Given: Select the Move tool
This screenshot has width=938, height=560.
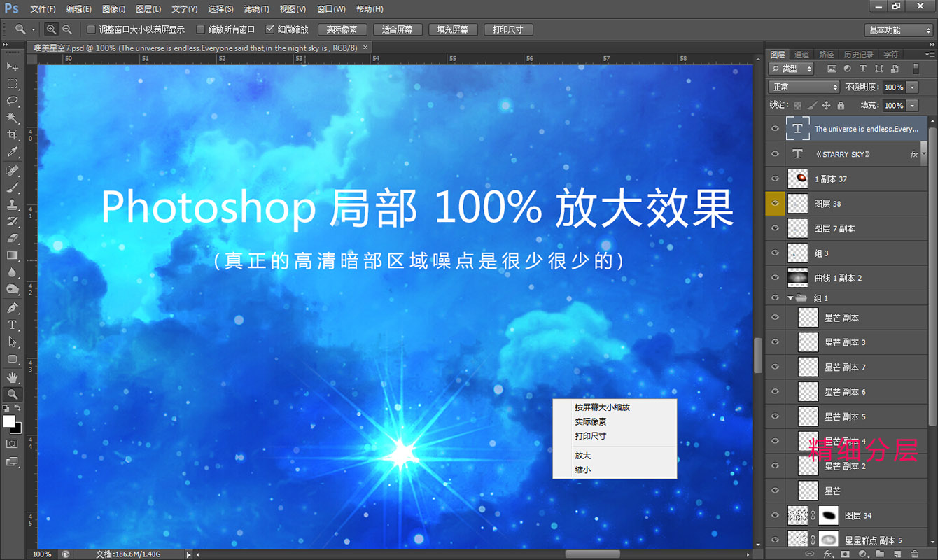Looking at the screenshot, I should (x=13, y=66).
